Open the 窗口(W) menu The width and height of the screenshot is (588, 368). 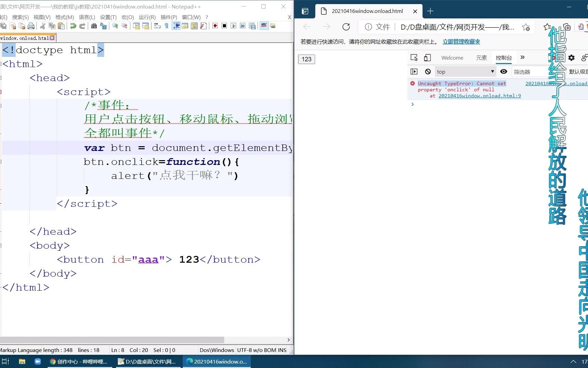click(191, 17)
